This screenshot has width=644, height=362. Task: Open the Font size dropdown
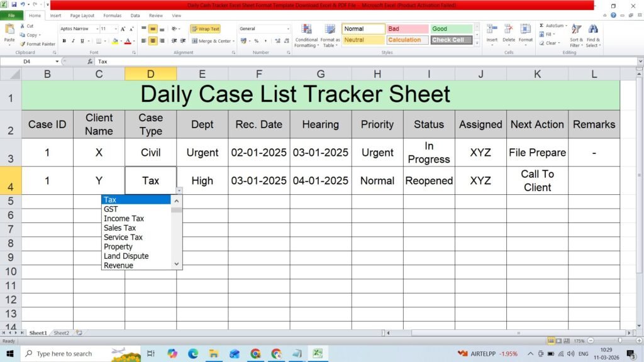(116, 29)
